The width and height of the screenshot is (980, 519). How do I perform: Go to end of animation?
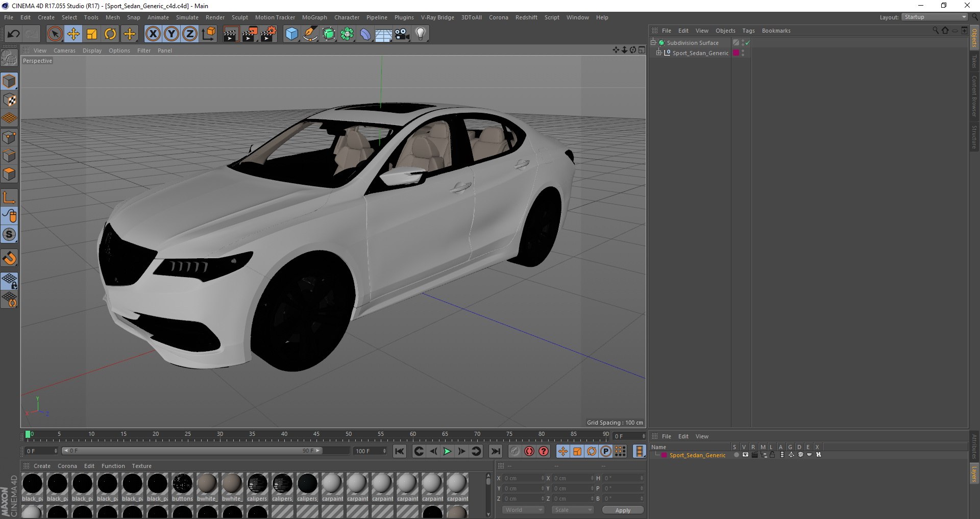495,451
